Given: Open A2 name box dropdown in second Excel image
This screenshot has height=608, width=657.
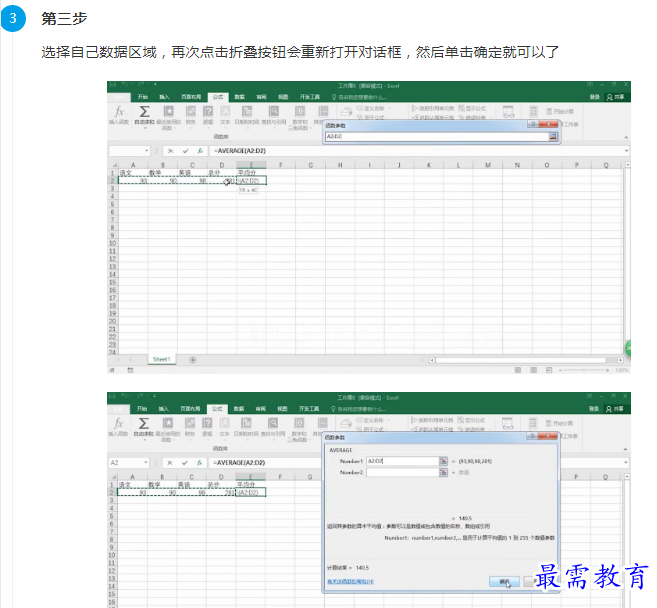Looking at the screenshot, I should pyautogui.click(x=145, y=463).
